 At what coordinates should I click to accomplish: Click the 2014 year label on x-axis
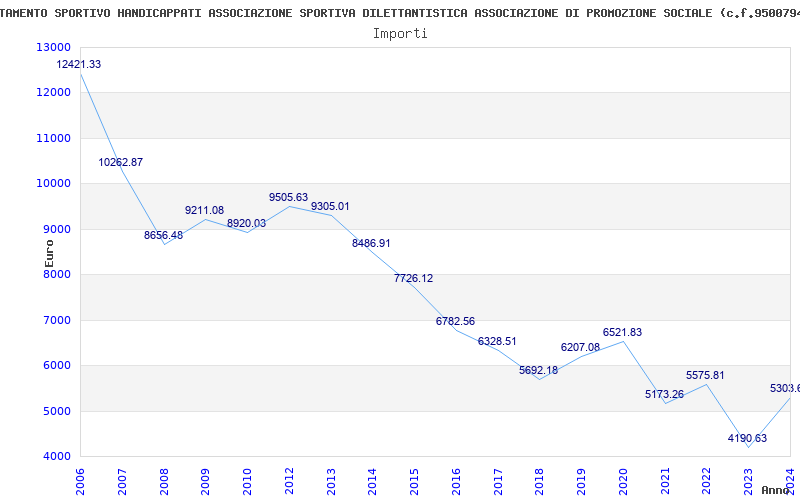pyautogui.click(x=372, y=482)
